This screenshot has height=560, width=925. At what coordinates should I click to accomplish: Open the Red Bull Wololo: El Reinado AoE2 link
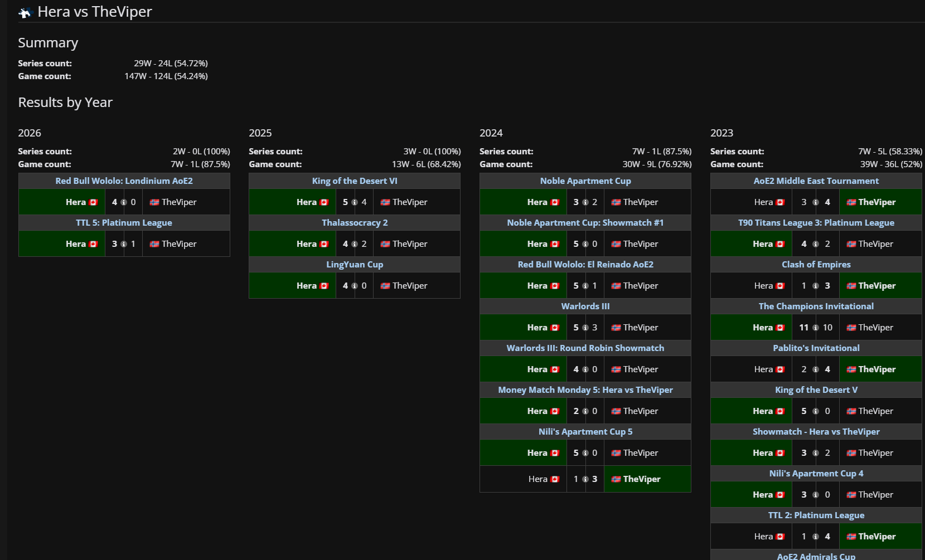[585, 265]
